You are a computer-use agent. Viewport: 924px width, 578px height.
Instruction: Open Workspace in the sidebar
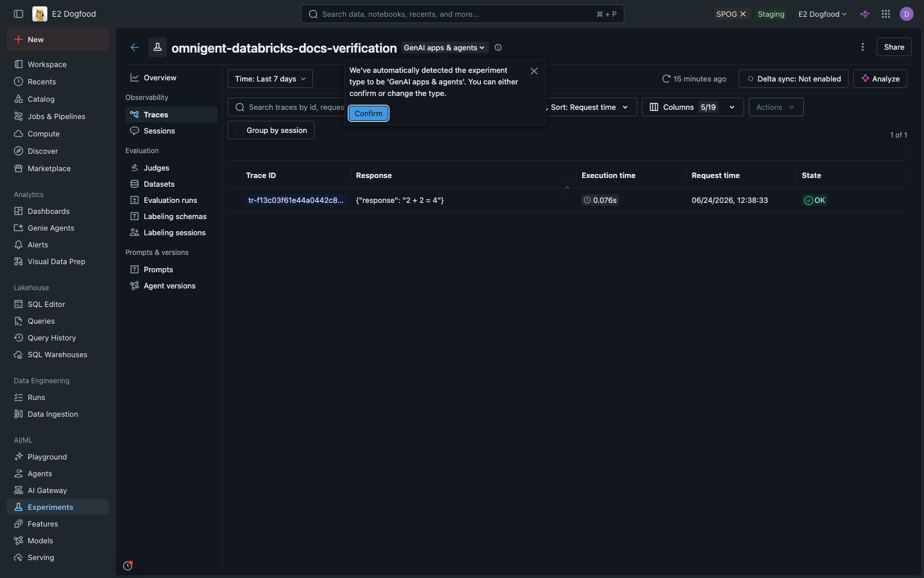[x=58, y=64]
